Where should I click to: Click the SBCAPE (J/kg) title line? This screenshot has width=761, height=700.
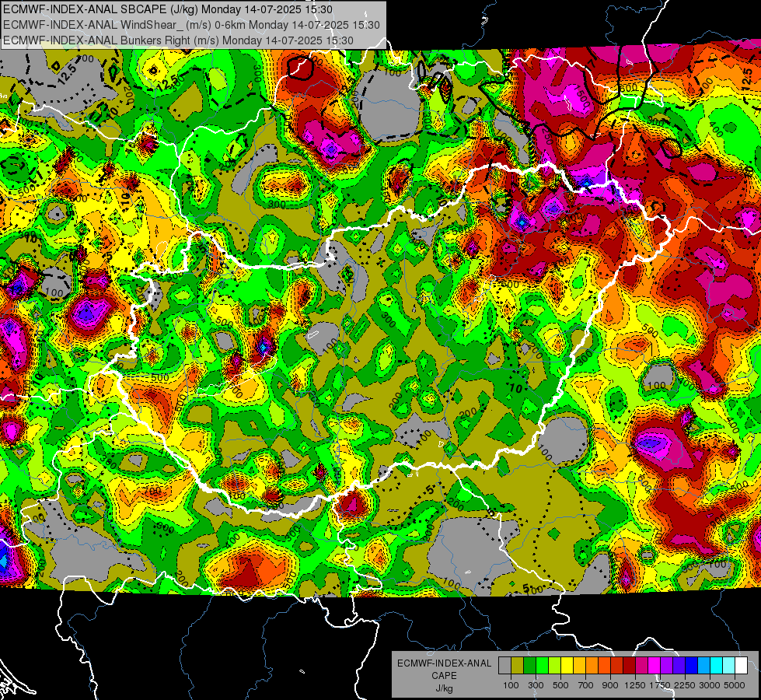(x=168, y=9)
